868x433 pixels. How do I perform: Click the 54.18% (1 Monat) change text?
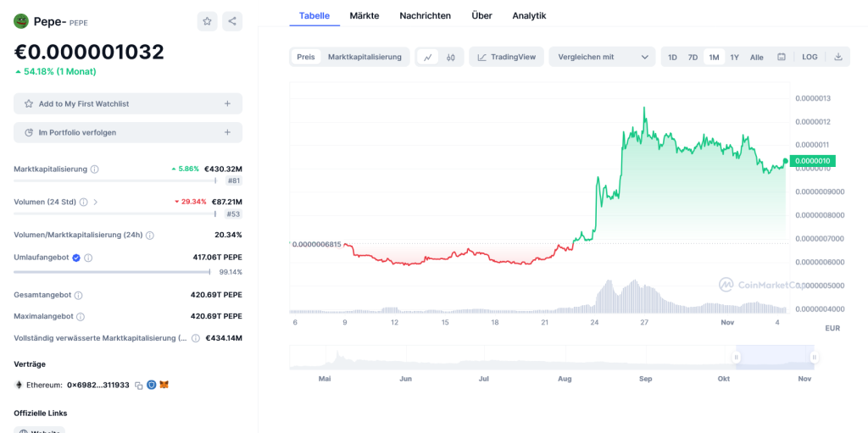(60, 71)
